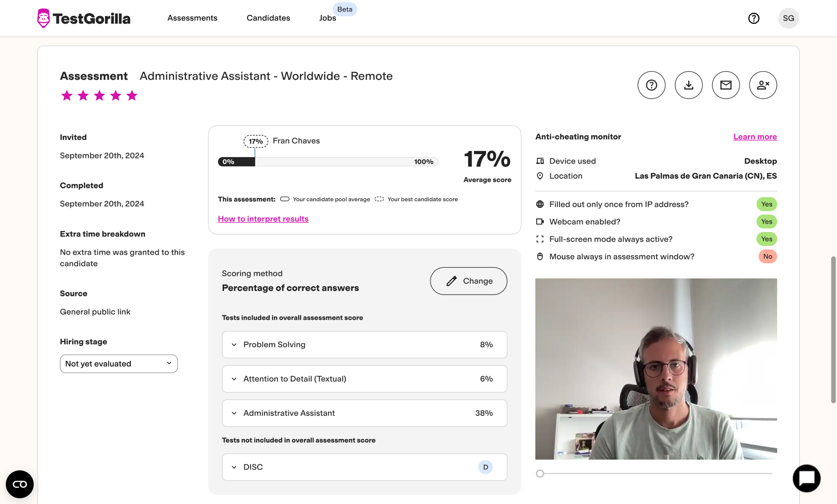Click the TestGorilla logo

click(x=84, y=18)
